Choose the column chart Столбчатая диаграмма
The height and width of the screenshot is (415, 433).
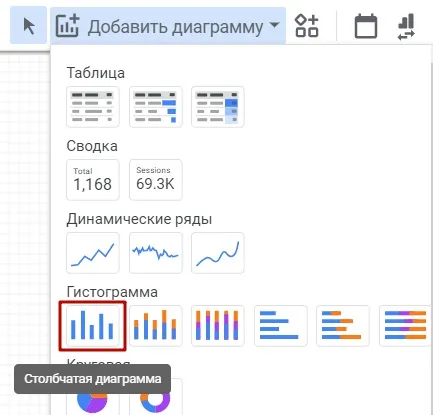pyautogui.click(x=93, y=326)
